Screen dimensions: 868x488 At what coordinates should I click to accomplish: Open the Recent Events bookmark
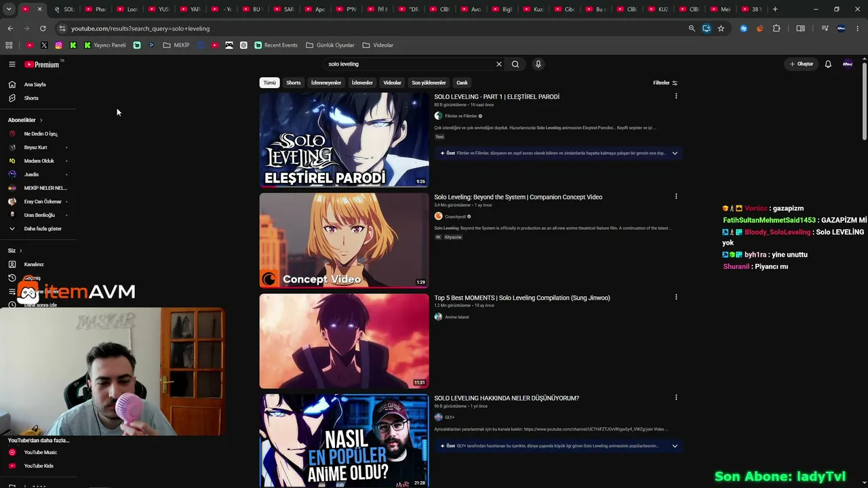[276, 45]
